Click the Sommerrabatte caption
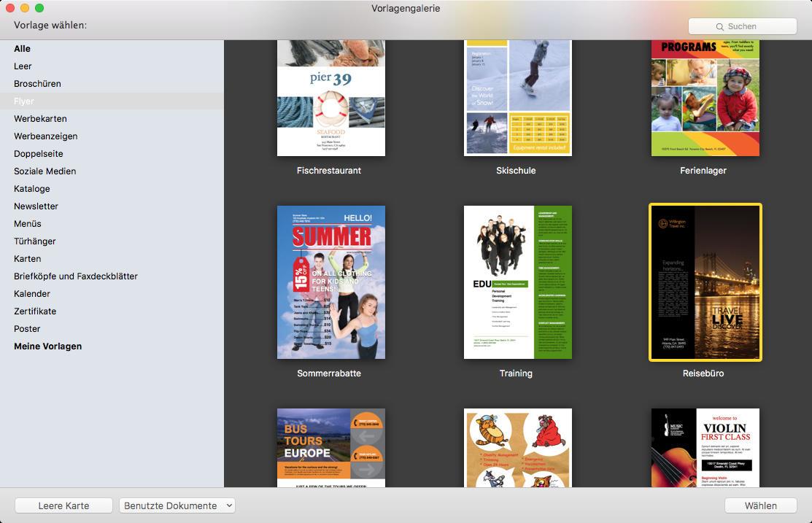This screenshot has height=523, width=812. click(x=329, y=373)
